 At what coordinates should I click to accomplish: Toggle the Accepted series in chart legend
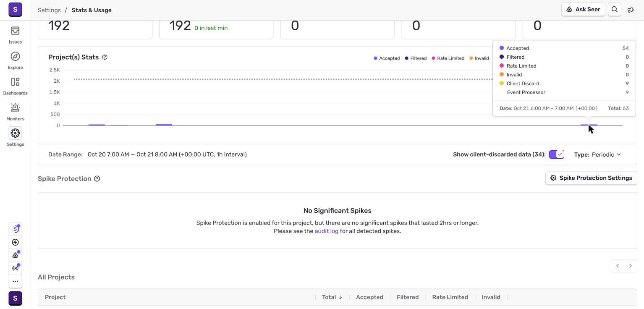pos(387,58)
